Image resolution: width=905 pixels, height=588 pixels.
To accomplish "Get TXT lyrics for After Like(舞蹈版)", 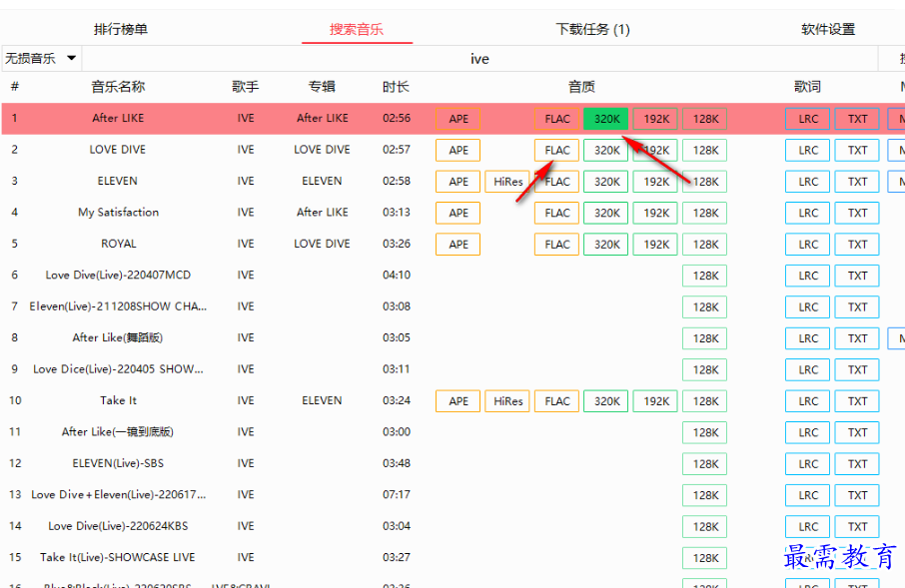I will coord(857,338).
